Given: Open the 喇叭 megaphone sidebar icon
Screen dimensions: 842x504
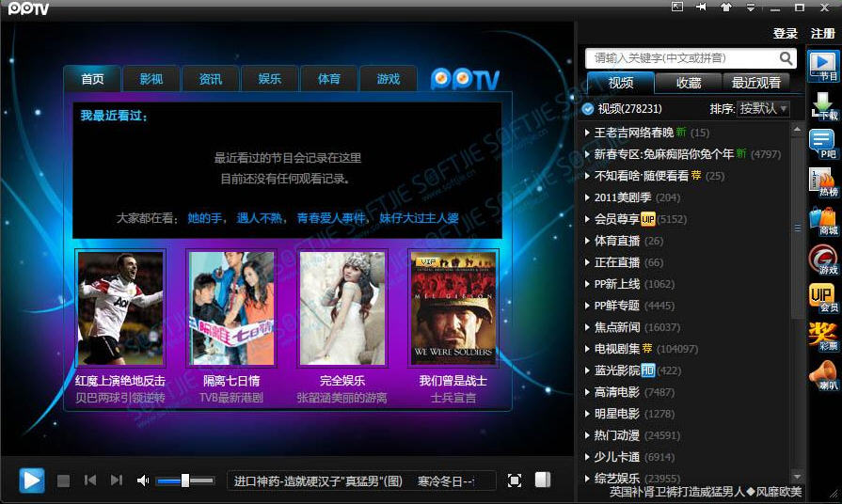Looking at the screenshot, I should 823,376.
